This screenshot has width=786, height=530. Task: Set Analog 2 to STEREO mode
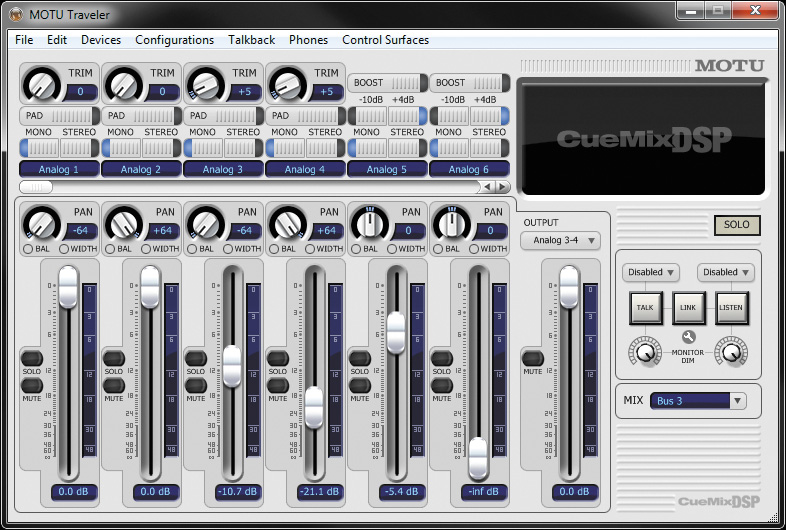click(x=161, y=148)
